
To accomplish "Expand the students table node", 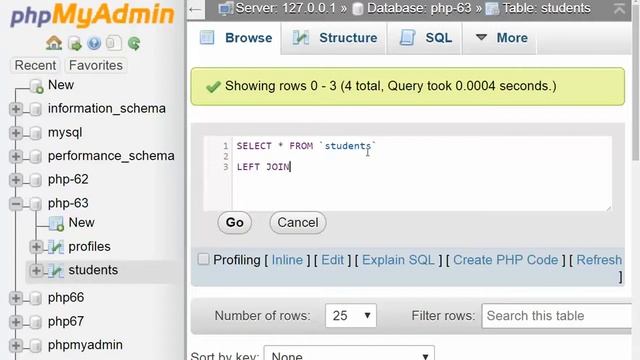I will (x=36, y=270).
